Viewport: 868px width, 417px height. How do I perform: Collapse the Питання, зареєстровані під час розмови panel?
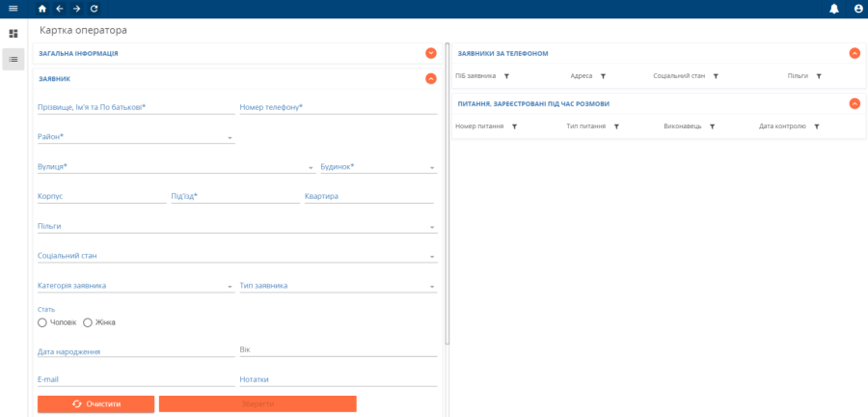click(854, 103)
